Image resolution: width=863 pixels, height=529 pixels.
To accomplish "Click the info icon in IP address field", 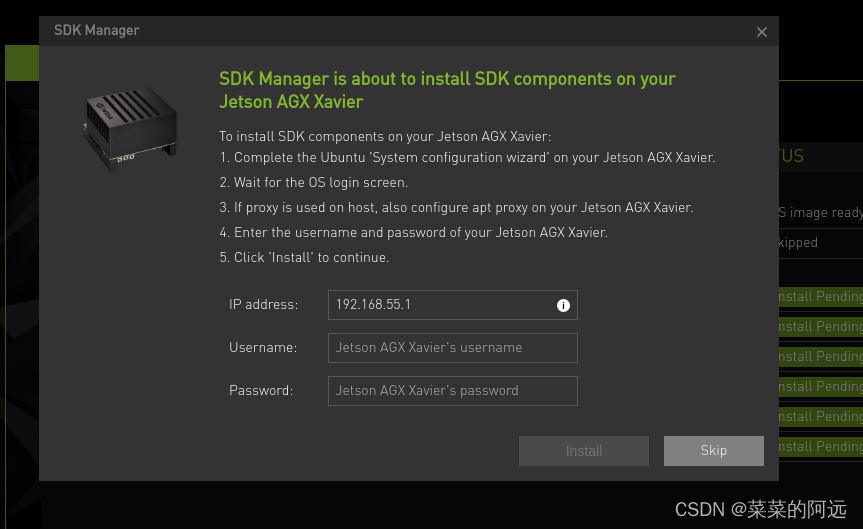I will (563, 306).
